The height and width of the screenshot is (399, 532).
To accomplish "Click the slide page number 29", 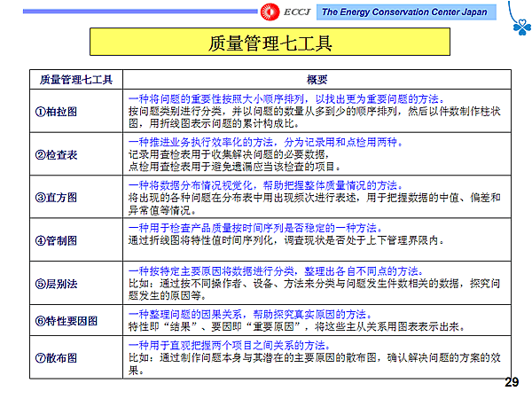I will point(511,382).
